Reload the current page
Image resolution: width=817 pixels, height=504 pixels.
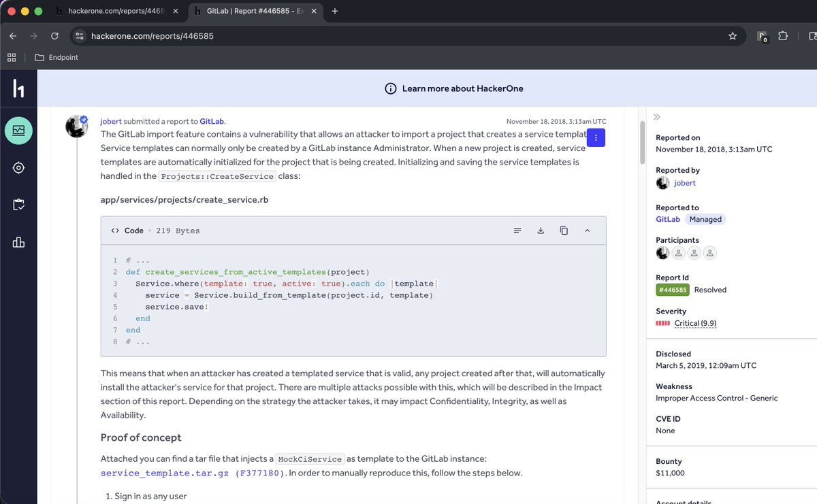click(x=54, y=35)
